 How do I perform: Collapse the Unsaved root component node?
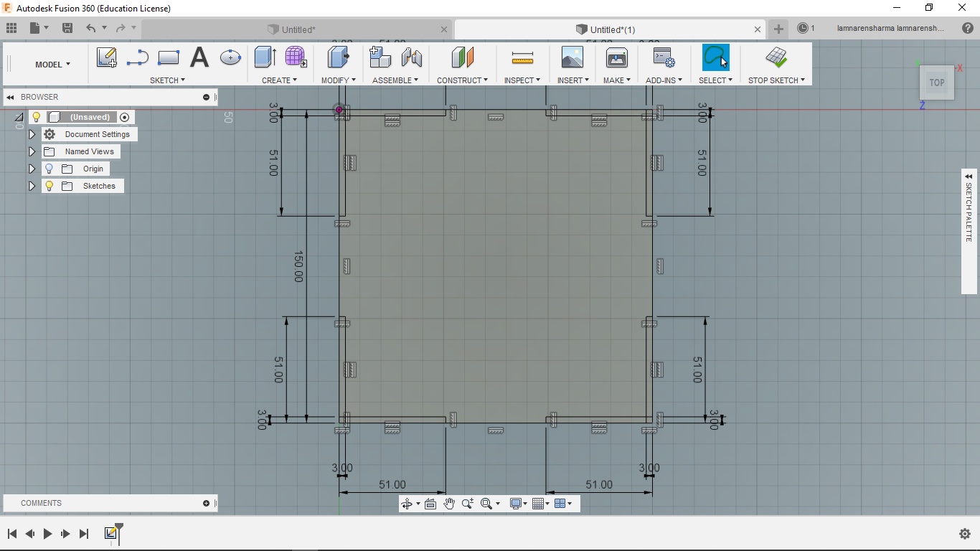[x=19, y=117]
